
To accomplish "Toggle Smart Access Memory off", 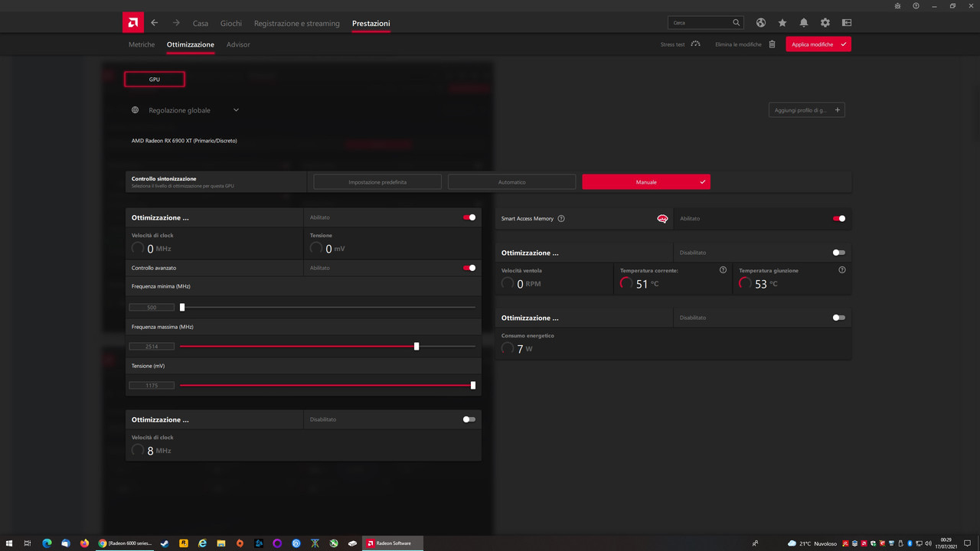I will [839, 218].
